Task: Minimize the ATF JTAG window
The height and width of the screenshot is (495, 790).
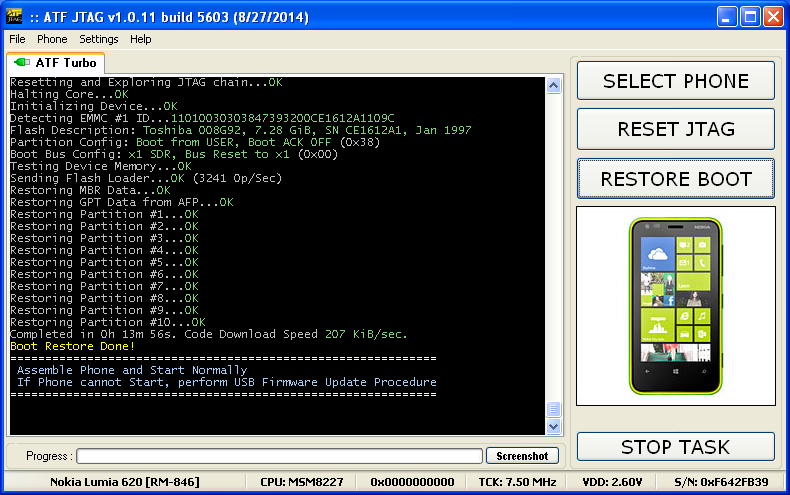Action: [x=726, y=17]
